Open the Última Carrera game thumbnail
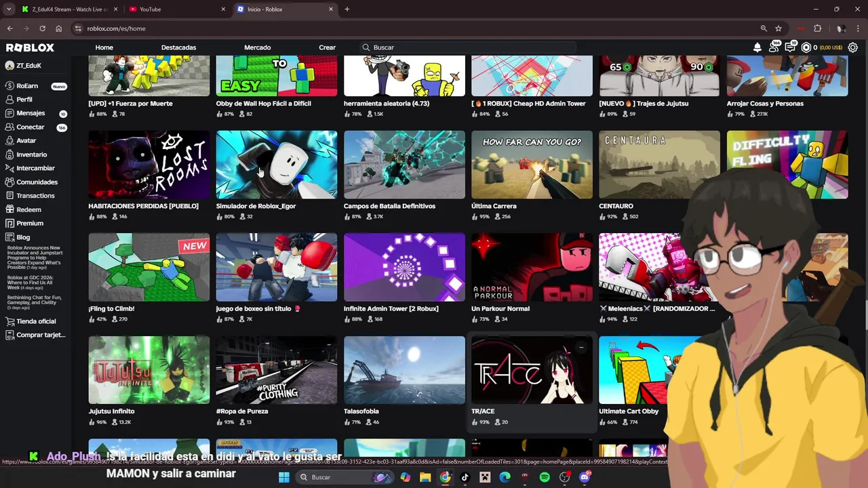 point(532,165)
